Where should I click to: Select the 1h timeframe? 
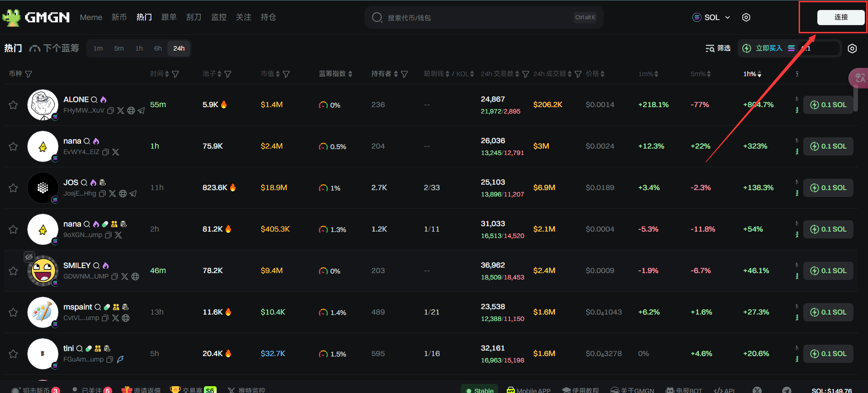click(139, 48)
